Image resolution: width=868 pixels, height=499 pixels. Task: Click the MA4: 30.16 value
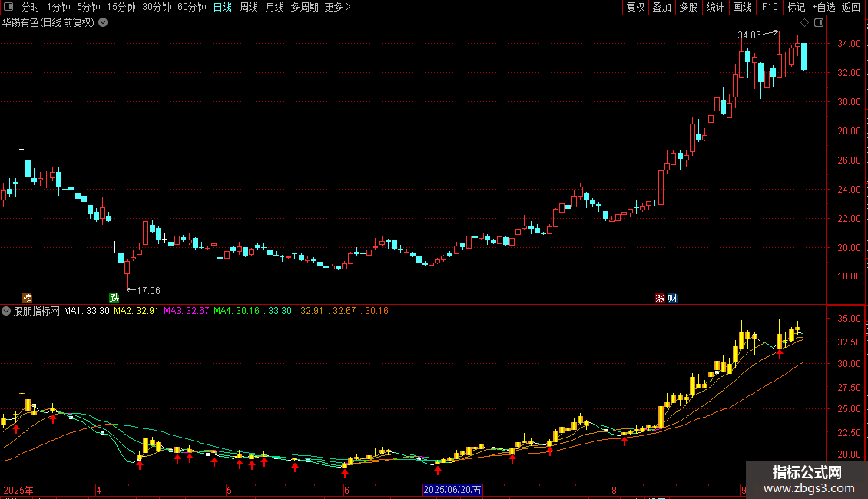[237, 311]
